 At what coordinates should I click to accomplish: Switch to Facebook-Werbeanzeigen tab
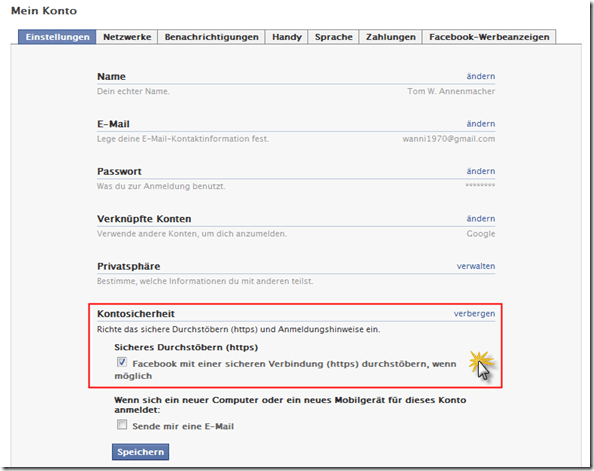click(x=489, y=37)
